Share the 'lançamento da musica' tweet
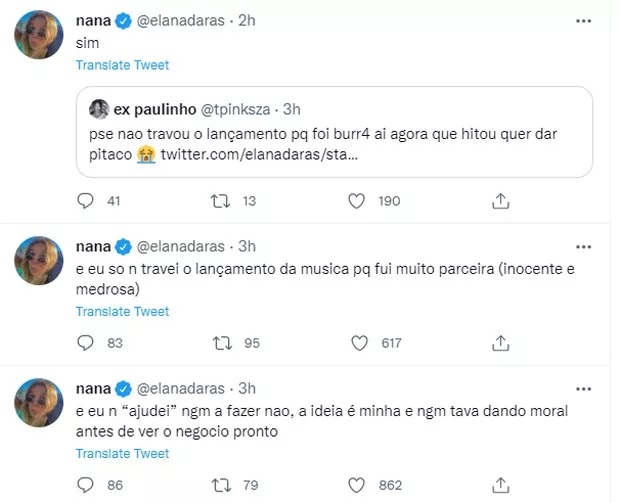Viewport: 620px width, 503px height. click(499, 343)
